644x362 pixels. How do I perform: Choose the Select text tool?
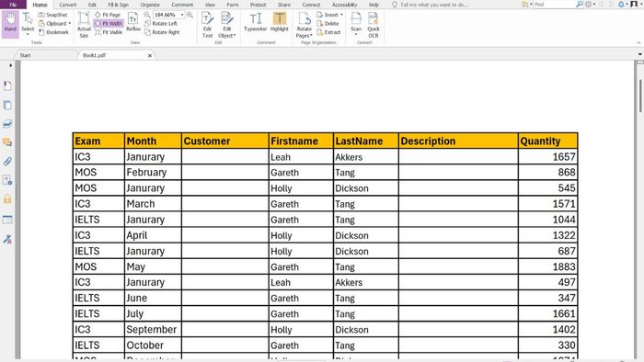click(28, 23)
